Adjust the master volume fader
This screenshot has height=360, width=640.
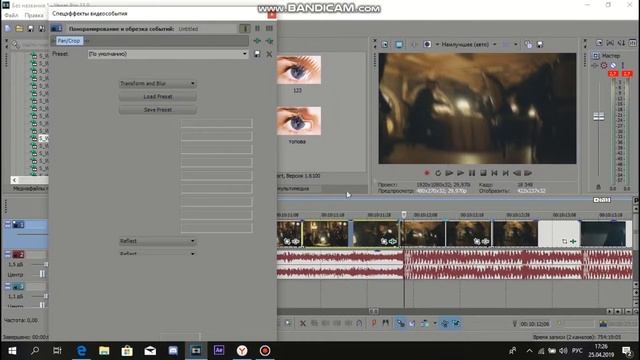pyautogui.click(x=599, y=117)
